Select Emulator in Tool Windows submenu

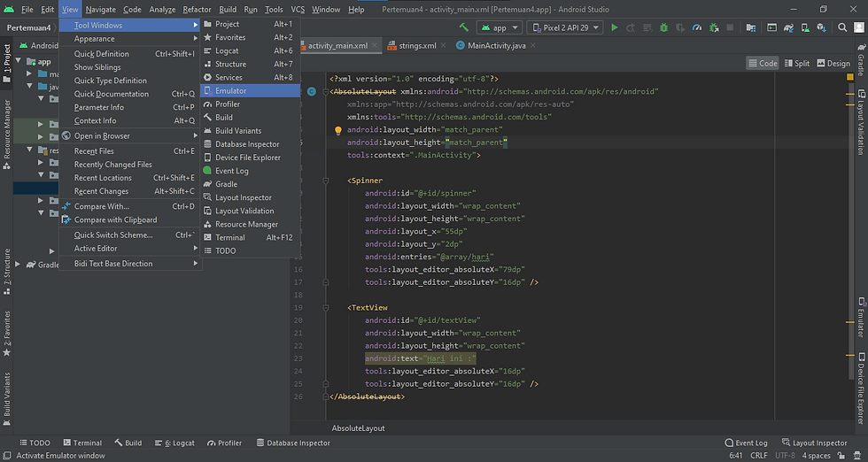(250, 91)
